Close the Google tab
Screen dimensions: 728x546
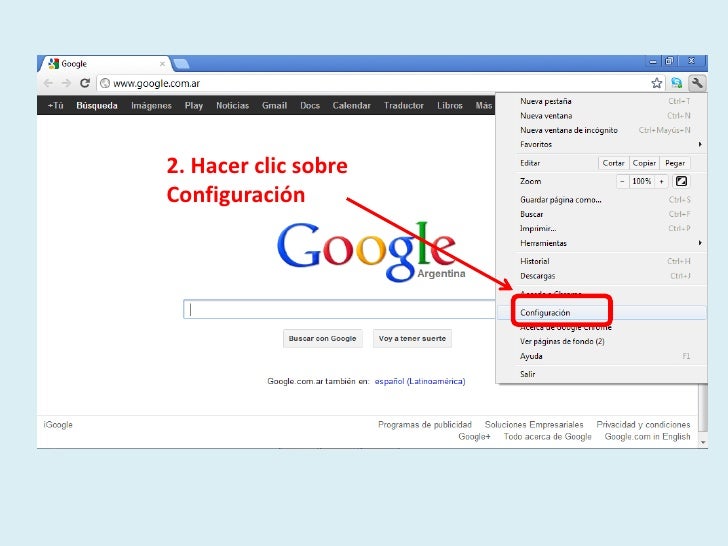tap(162, 64)
